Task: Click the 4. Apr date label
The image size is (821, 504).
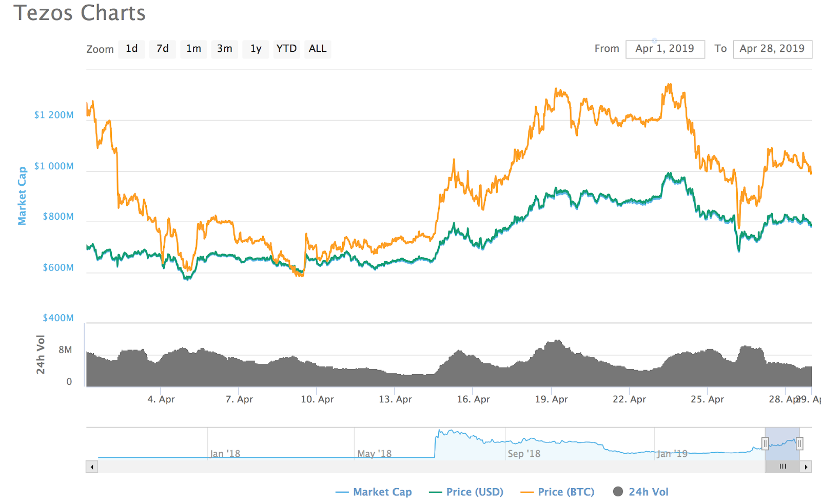Action: click(161, 399)
